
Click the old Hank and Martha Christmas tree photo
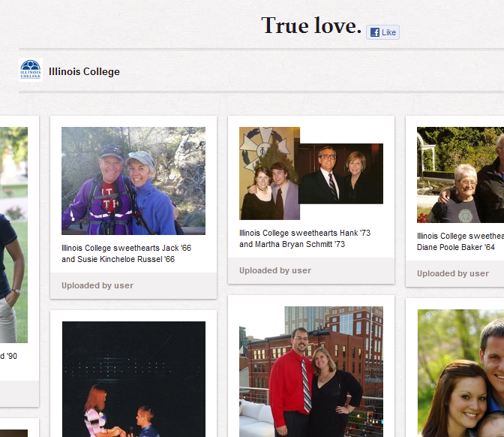coord(269,173)
